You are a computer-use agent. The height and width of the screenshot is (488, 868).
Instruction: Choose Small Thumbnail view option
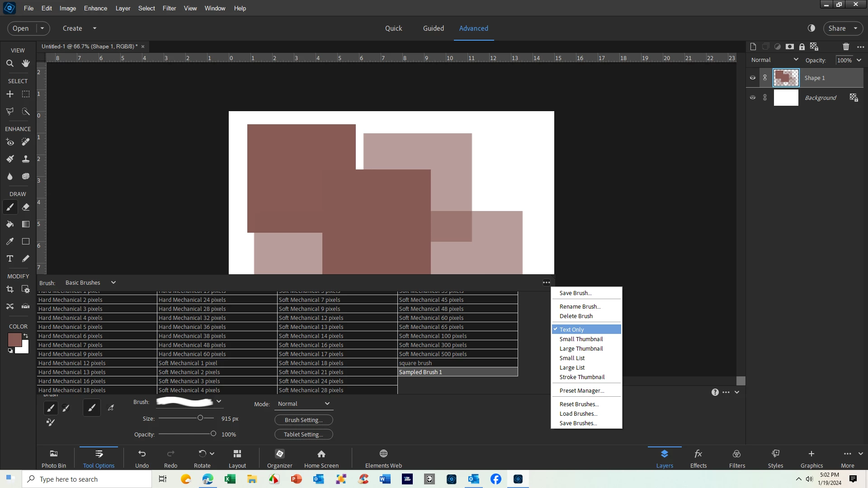(581, 339)
